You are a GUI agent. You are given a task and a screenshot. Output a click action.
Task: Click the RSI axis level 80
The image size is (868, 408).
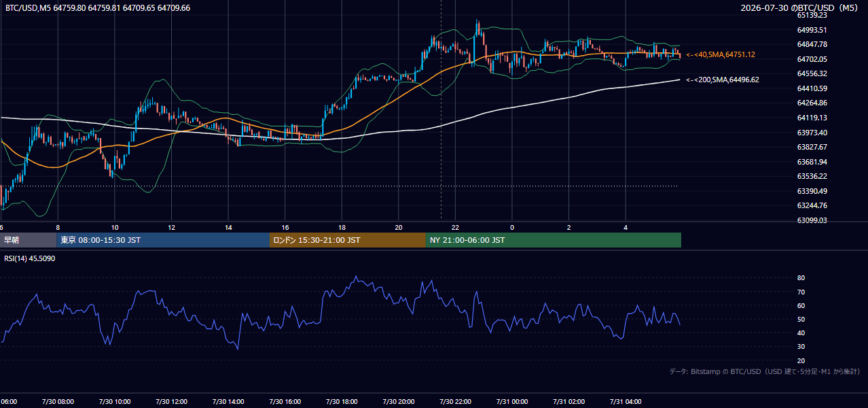tap(801, 278)
